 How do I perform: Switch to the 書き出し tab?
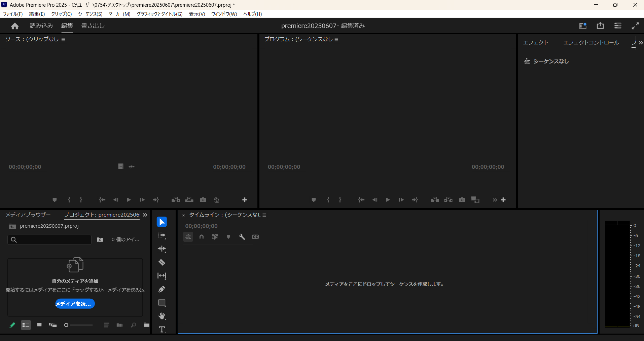tap(93, 26)
